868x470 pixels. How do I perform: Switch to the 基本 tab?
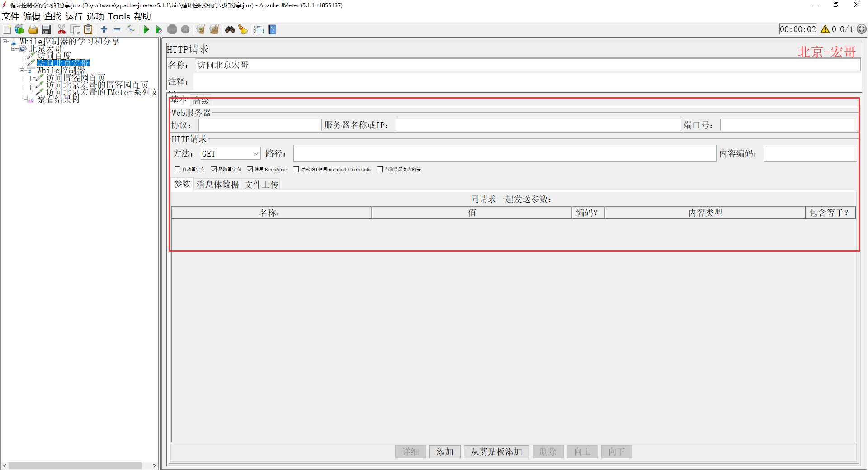(179, 100)
